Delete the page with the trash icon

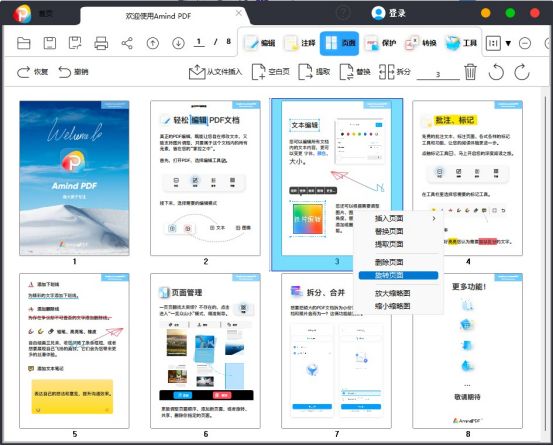click(x=470, y=72)
